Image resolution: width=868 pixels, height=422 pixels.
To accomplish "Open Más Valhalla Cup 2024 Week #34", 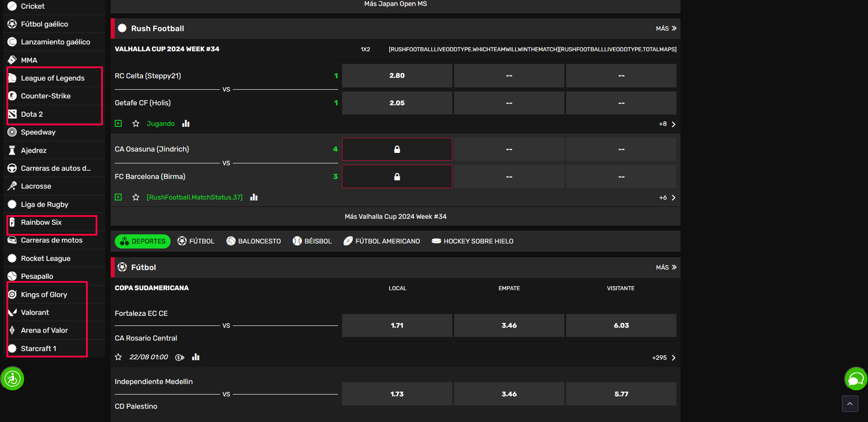I will pos(396,216).
